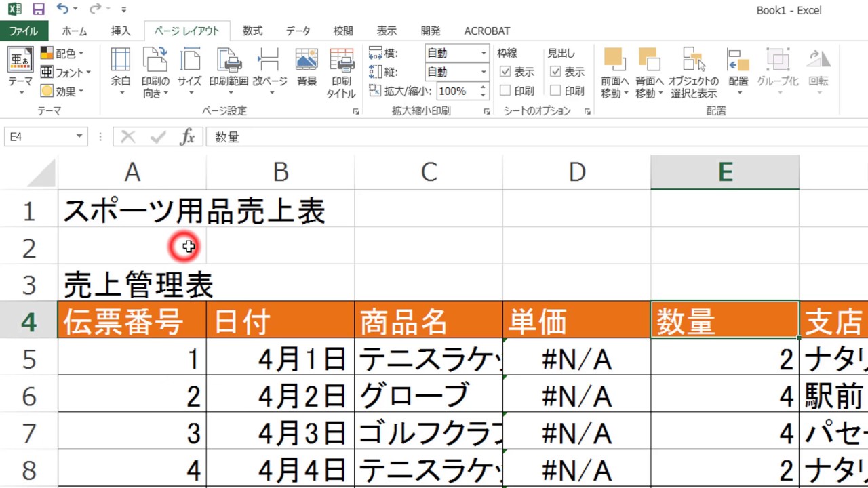Screen dimensions: 868x488
Task: Open the サイズ paper size menu
Action: 190,71
